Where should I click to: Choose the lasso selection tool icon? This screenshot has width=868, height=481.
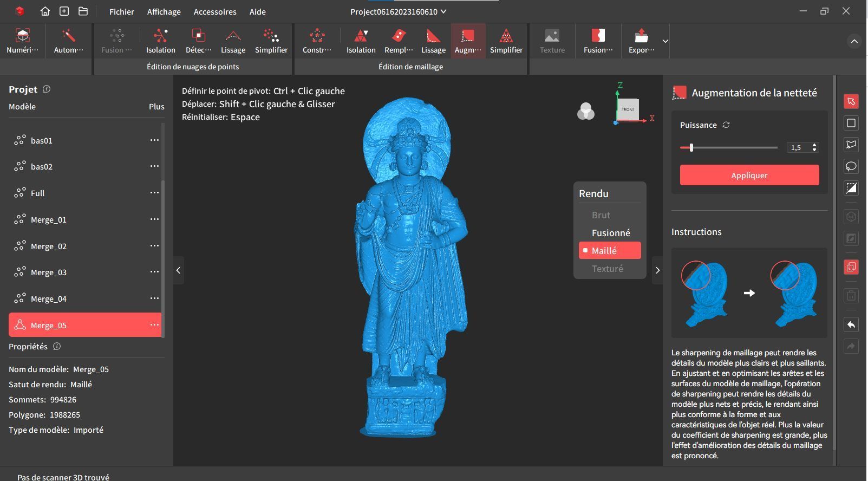[x=851, y=166]
